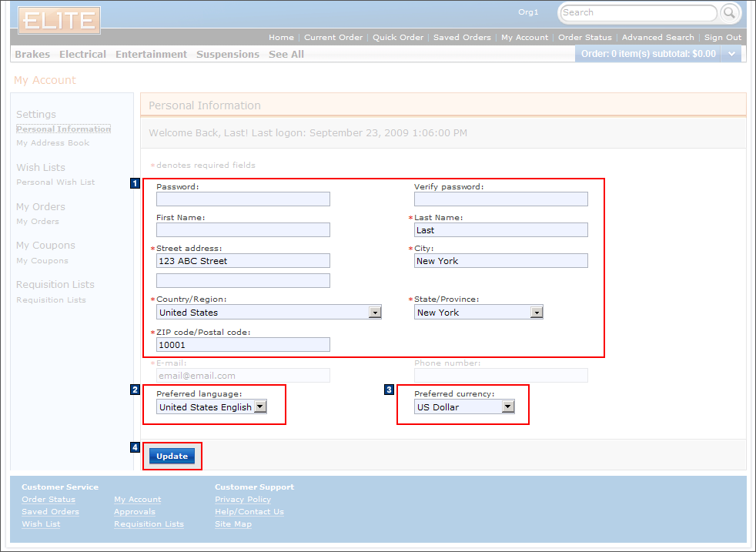Click the Update button
Screen dimensions: 756x552
[x=172, y=456]
